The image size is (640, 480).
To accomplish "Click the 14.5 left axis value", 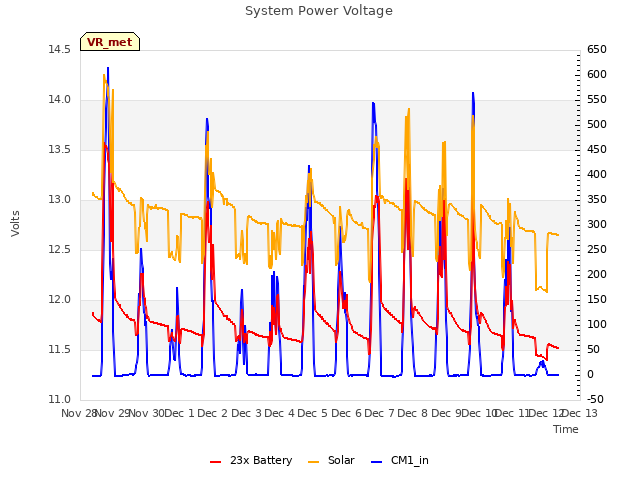I will [60, 49].
